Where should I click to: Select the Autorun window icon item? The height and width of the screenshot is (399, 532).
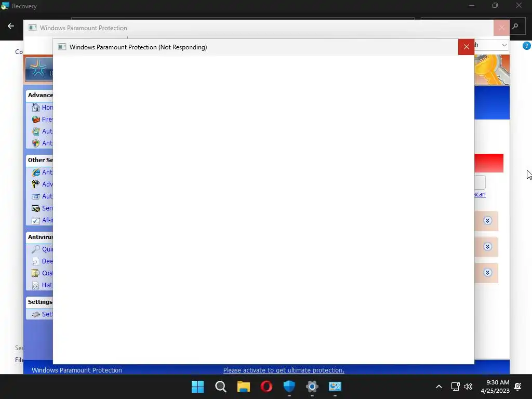point(36,196)
